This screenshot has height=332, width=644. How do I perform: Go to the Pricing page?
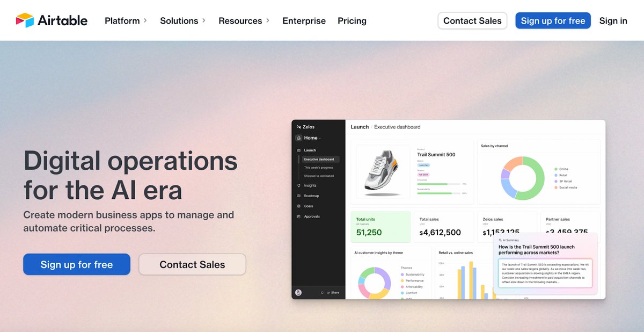pos(352,21)
